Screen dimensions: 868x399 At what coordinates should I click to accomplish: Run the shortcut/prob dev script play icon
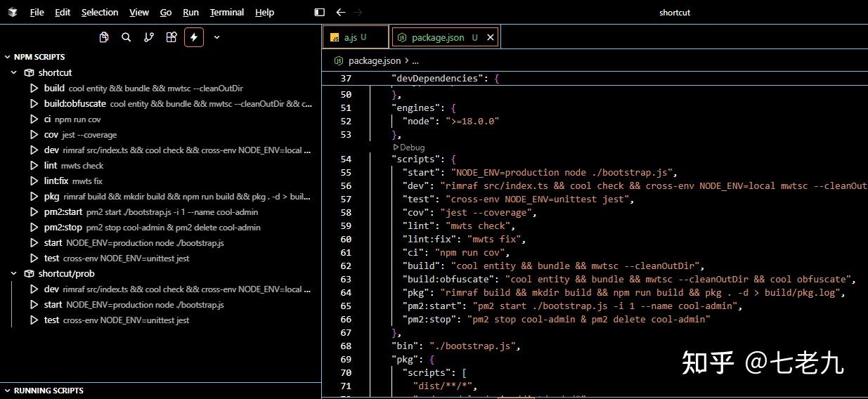tap(34, 289)
